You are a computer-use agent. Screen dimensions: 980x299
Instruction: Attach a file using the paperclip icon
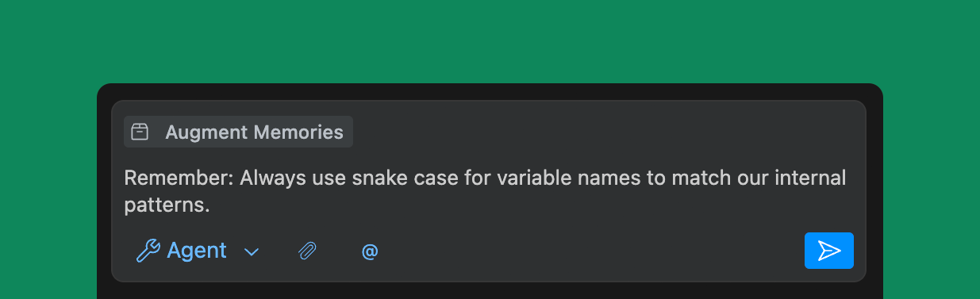pos(307,251)
